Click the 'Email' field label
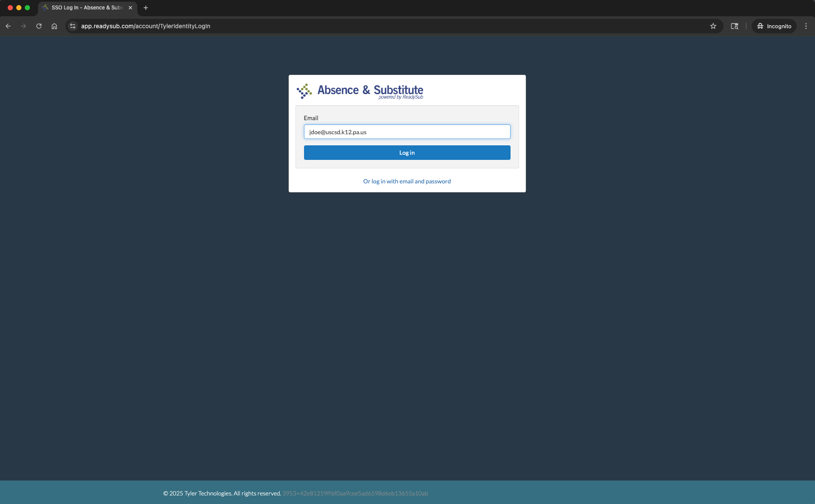Screen dimensions: 815x504 (x=311, y=118)
